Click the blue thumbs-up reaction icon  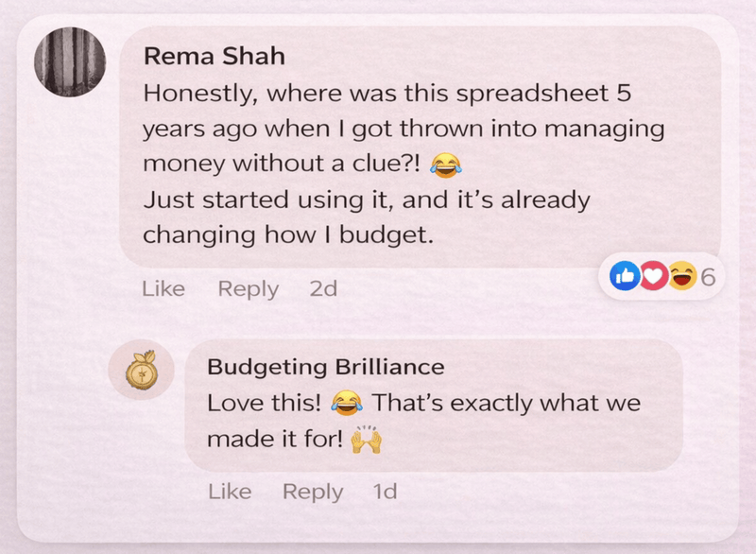(x=626, y=276)
